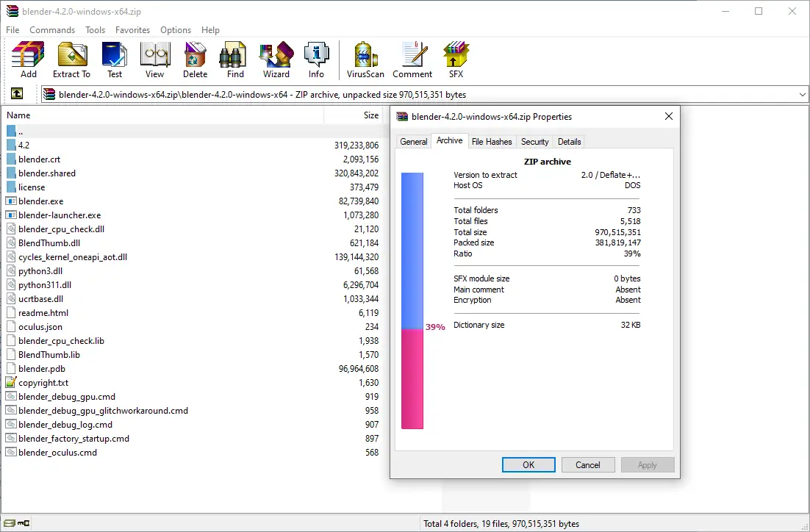
Task: Click the compression ratio bar
Action: pos(412,301)
